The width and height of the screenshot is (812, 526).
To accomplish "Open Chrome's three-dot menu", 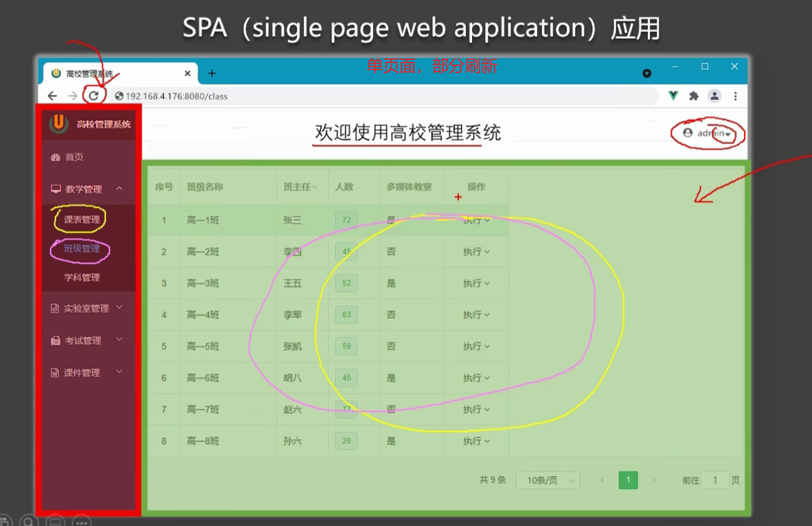I will pyautogui.click(x=736, y=96).
